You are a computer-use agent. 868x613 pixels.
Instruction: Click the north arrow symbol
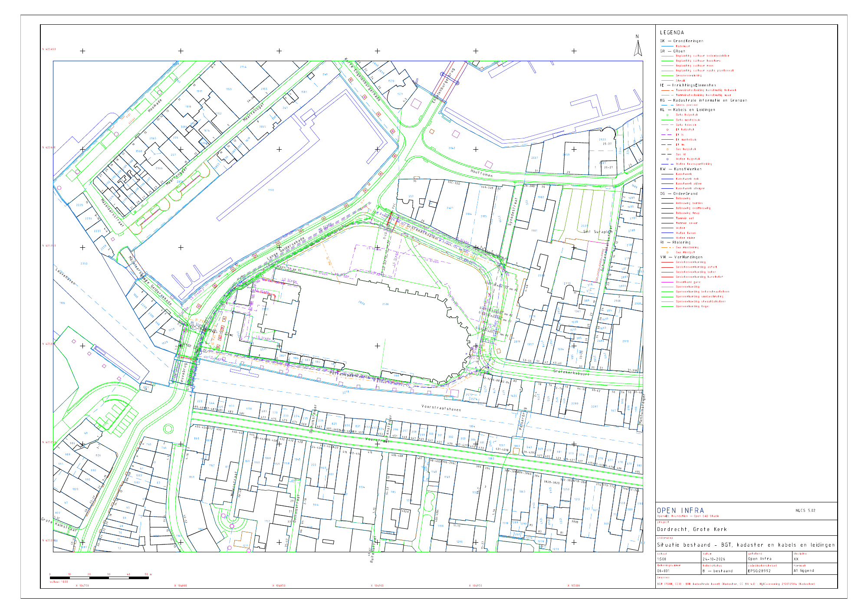(638, 46)
